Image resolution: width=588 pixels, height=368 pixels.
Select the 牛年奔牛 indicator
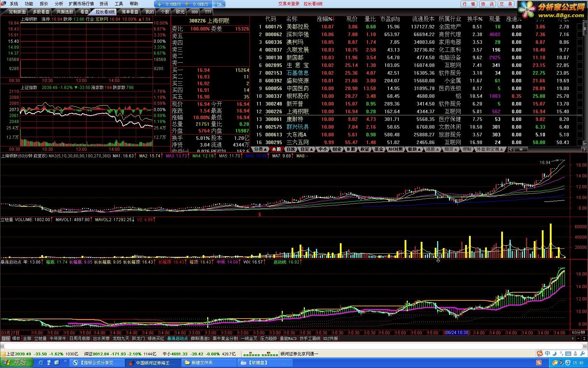(58, 339)
